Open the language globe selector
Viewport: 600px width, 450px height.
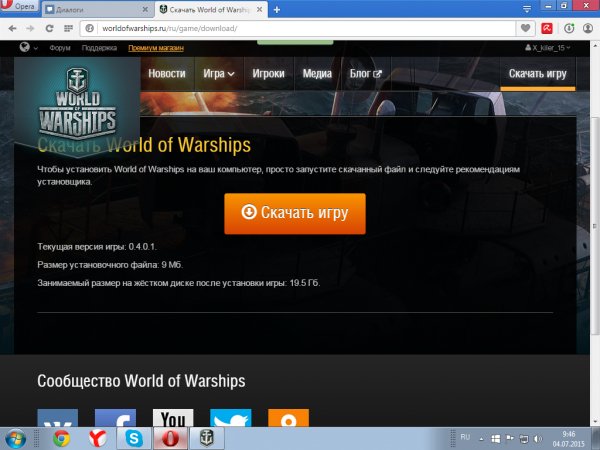[28, 47]
